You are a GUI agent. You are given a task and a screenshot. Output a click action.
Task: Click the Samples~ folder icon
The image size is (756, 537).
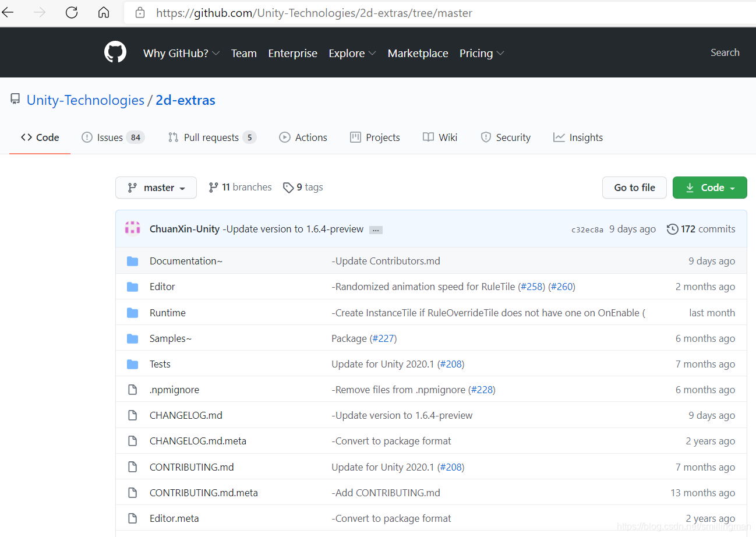coord(133,338)
